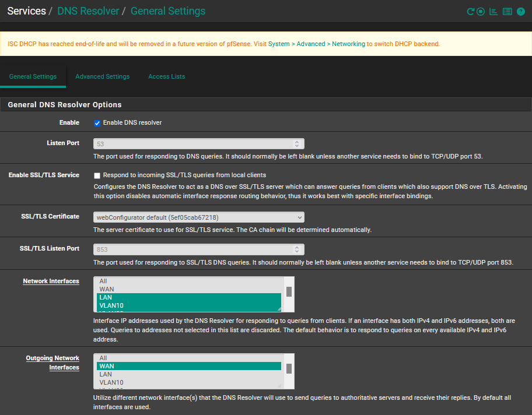
Task: Click the Listen Port stepper arrows
Action: (296, 143)
